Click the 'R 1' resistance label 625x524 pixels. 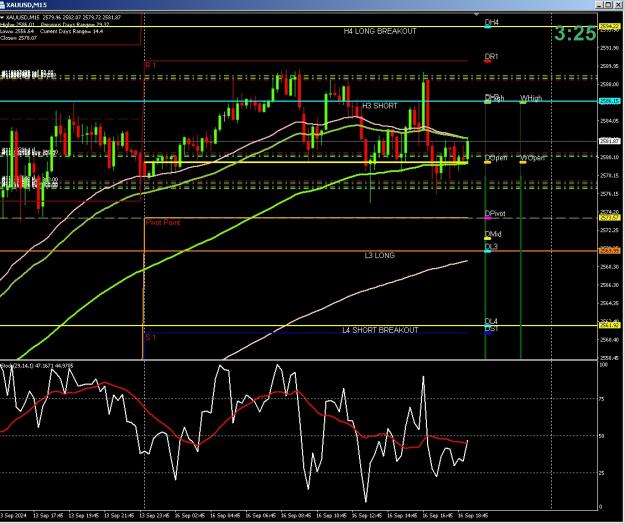click(x=150, y=65)
